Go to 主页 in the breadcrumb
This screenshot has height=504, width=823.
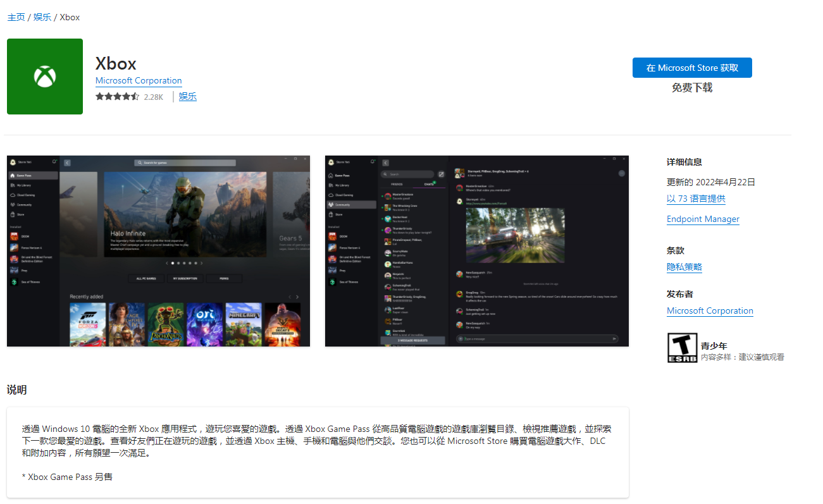click(16, 17)
